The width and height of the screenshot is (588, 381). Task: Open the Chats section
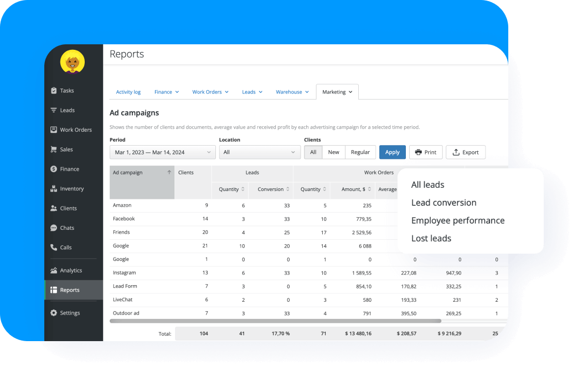(66, 228)
